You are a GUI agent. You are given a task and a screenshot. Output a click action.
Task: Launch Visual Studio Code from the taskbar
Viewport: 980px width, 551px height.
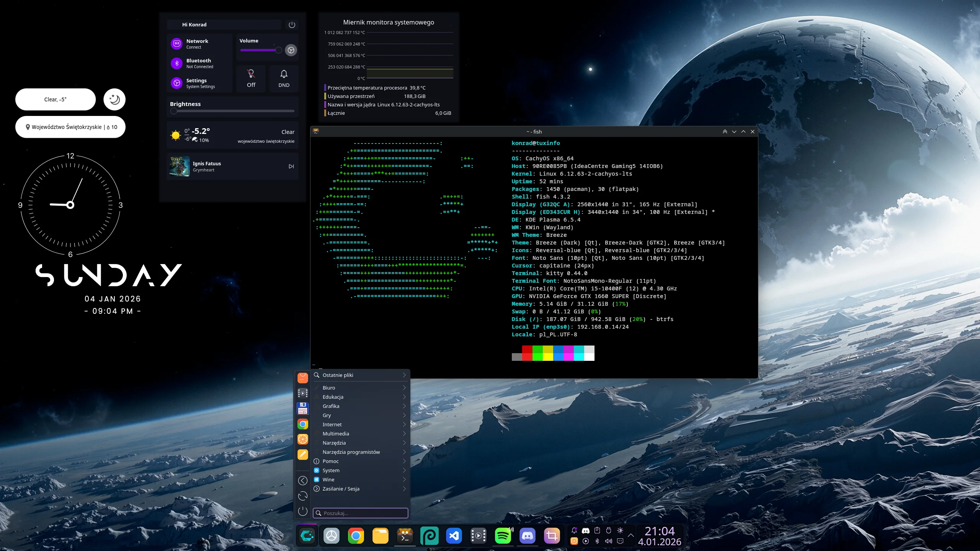[x=454, y=536]
